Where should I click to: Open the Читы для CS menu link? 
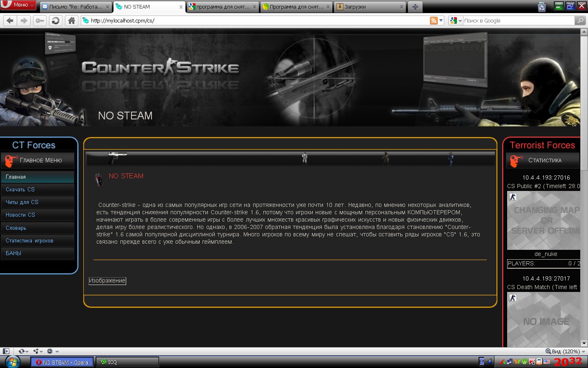(x=38, y=202)
